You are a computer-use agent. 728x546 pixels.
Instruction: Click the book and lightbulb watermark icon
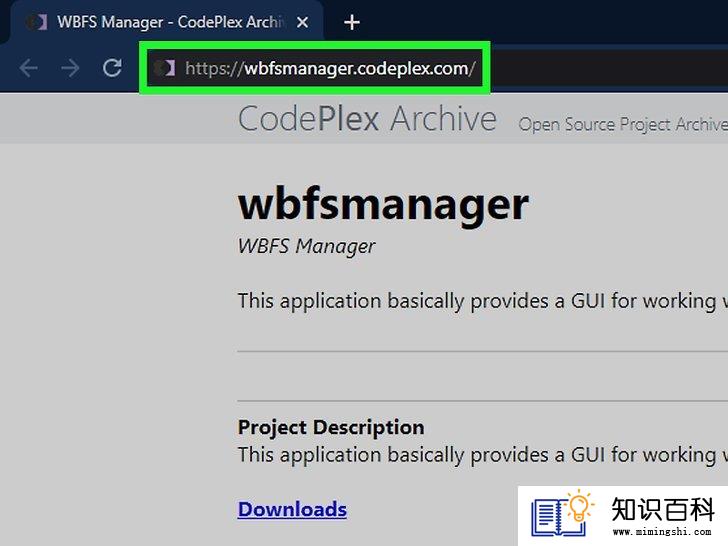tap(562, 514)
